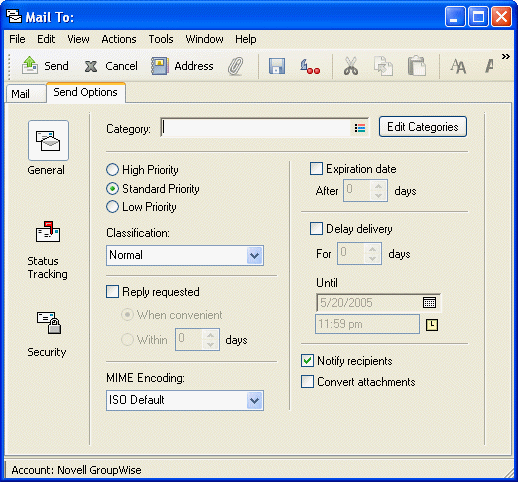This screenshot has width=518, height=482.
Task: Click the copy toolbar icon
Action: (x=383, y=66)
